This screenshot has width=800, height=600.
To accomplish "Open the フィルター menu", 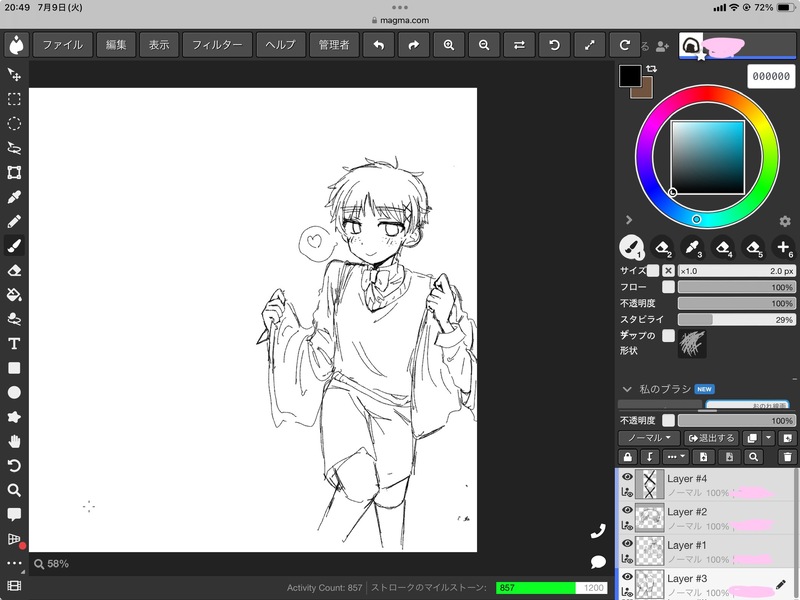I will [x=217, y=45].
